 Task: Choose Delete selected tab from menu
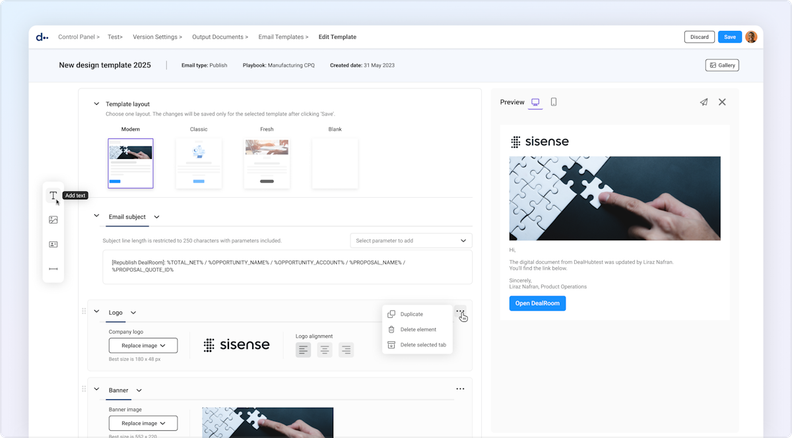[417, 345]
